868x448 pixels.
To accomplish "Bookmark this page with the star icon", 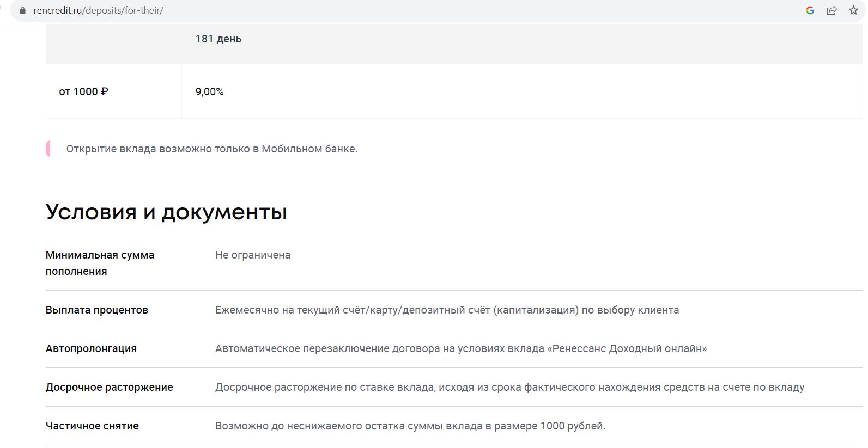I will tap(853, 10).
